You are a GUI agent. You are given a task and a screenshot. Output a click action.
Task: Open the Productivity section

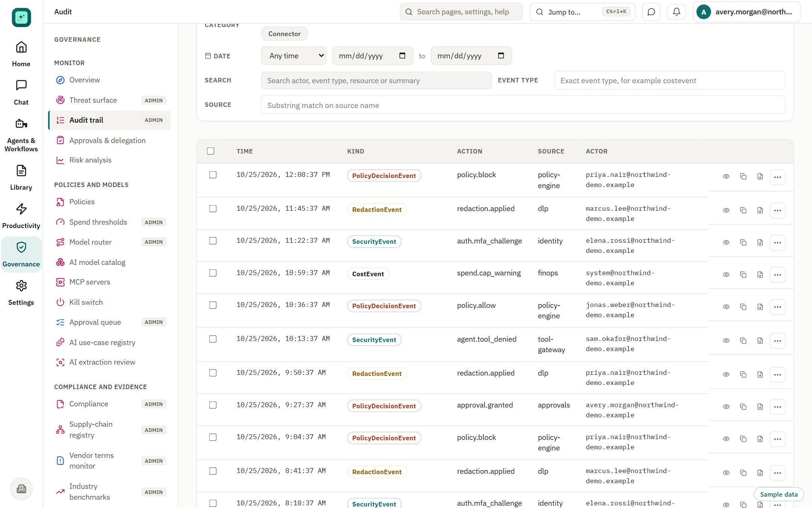point(21,216)
